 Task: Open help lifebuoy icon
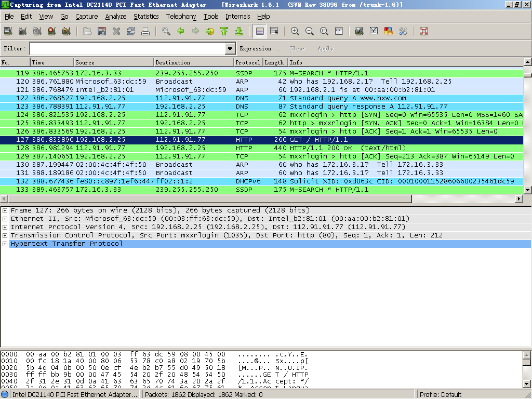point(424,32)
